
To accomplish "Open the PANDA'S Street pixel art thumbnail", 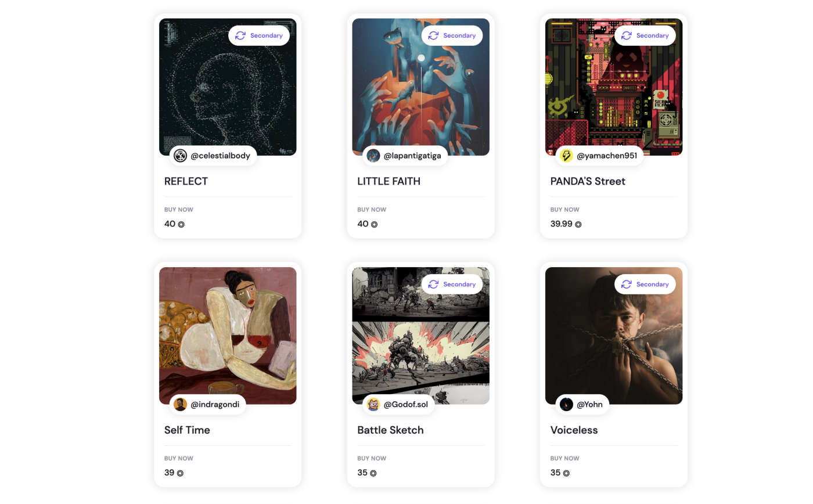I will (614, 87).
